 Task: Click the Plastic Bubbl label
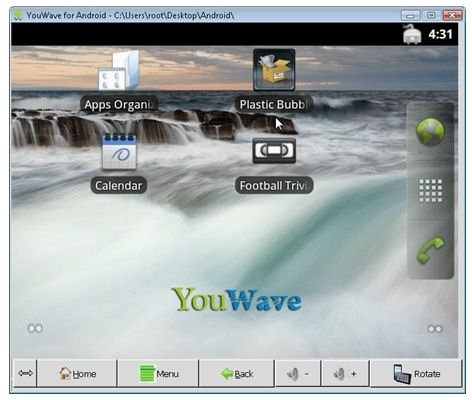(274, 104)
